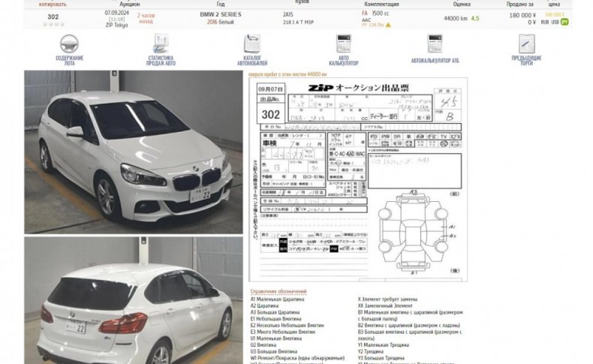Click the Предыдущие торги label
The height and width of the screenshot is (364, 593).
pyautogui.click(x=526, y=61)
